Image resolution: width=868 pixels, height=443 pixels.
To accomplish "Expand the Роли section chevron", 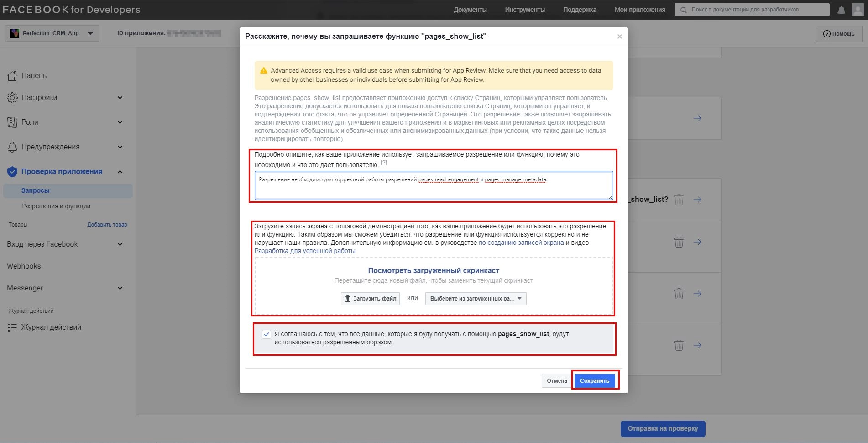I will [x=120, y=122].
